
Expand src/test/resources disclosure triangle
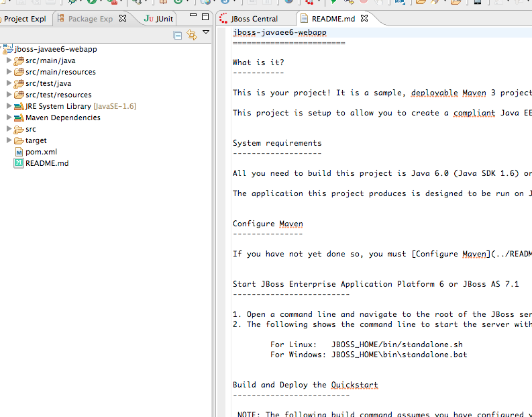pos(9,95)
